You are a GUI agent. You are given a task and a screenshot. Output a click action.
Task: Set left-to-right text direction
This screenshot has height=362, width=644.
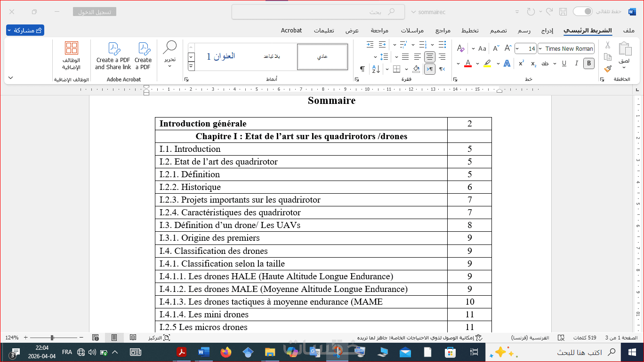[x=430, y=69]
